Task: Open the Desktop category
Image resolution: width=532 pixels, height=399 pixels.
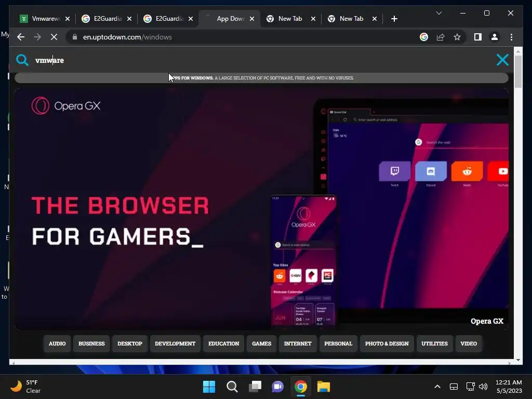Action: click(x=129, y=343)
